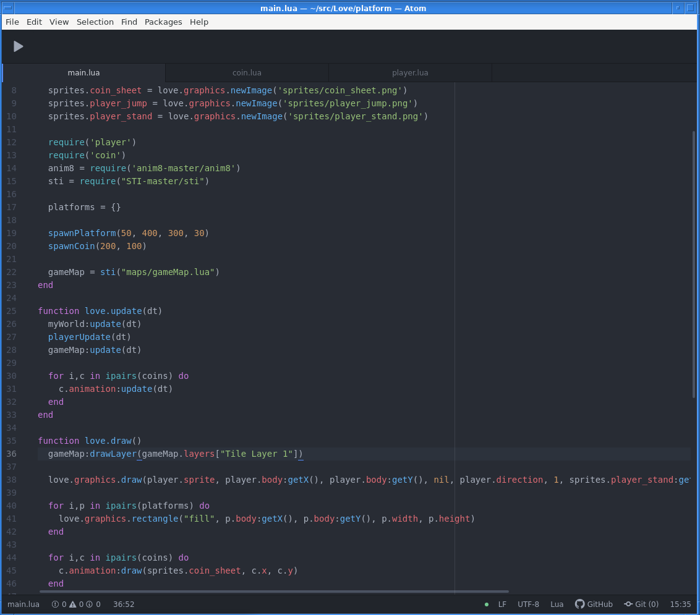This screenshot has height=615, width=700.
Task: Click 'platforms = {}' code text
Action: coord(84,207)
